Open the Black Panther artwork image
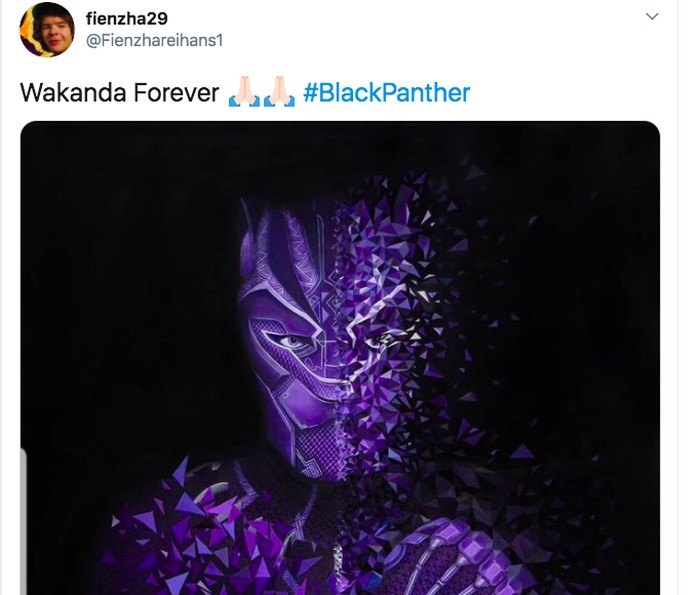The image size is (700, 595). (x=340, y=358)
